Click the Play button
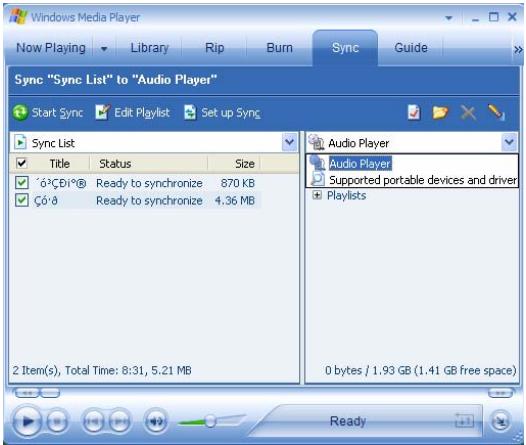This screenshot has width=526, height=445. (27, 421)
